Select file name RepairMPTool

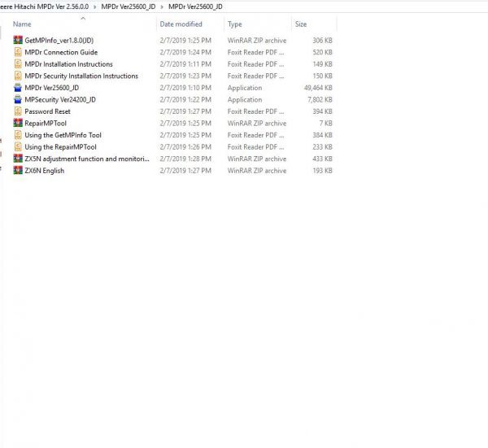(46, 124)
